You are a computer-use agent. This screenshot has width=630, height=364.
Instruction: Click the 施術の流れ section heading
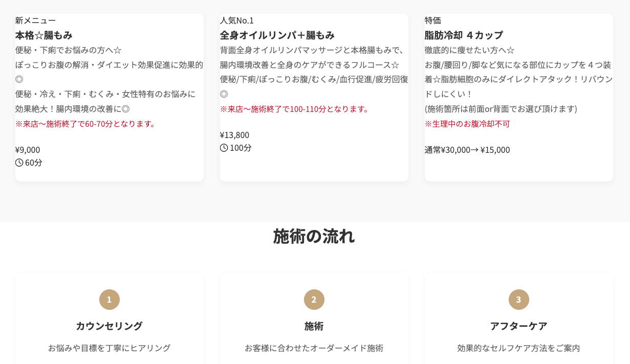(314, 236)
